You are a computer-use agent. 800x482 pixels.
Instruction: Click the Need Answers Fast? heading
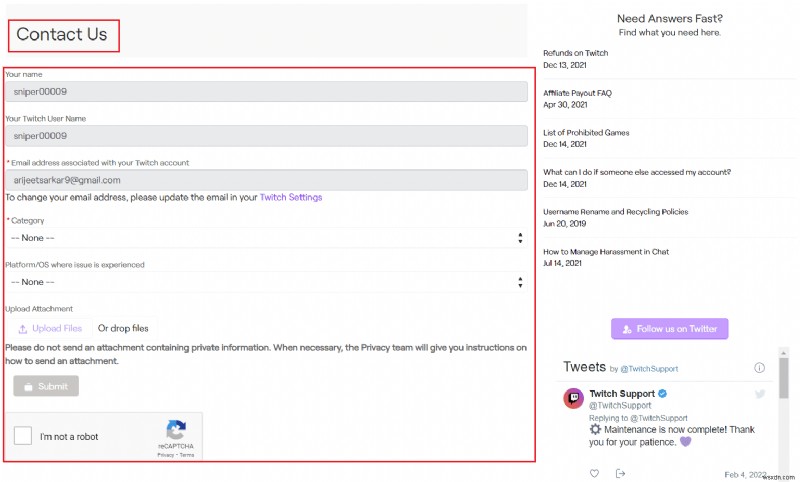669,18
